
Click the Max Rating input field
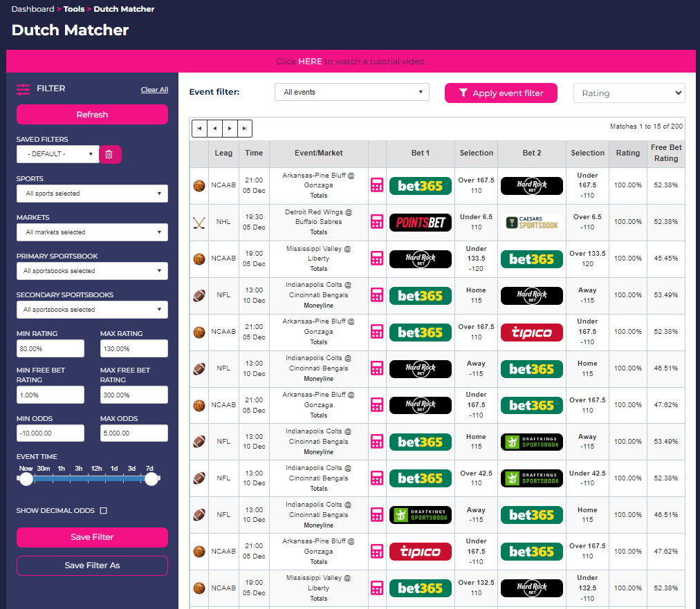[134, 348]
